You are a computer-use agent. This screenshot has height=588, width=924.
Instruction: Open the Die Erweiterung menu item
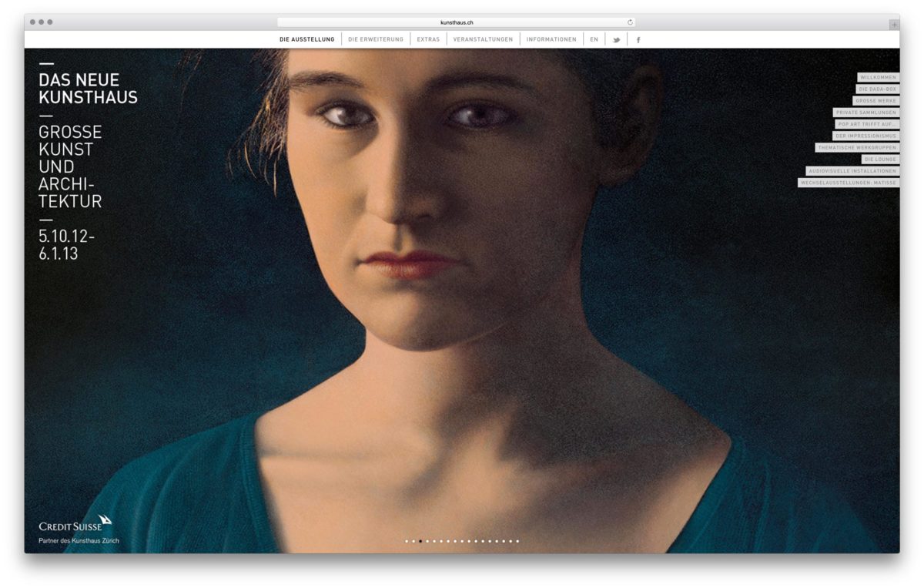[x=376, y=39]
